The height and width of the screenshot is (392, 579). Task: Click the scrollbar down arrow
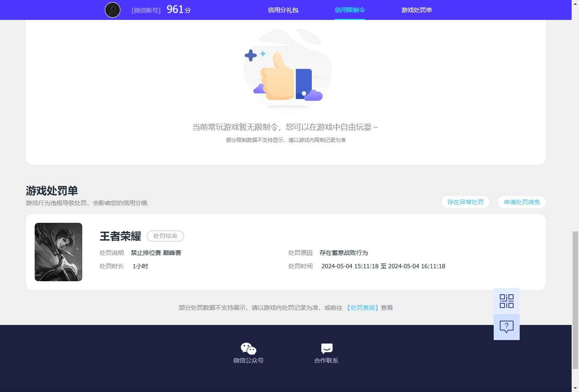575,388
